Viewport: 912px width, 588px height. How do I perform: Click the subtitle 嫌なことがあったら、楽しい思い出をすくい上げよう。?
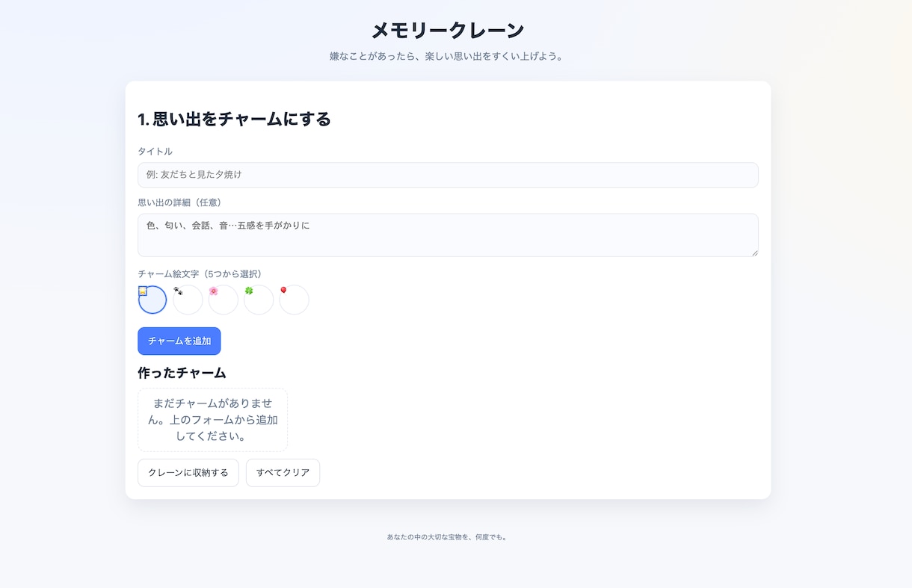click(x=448, y=56)
